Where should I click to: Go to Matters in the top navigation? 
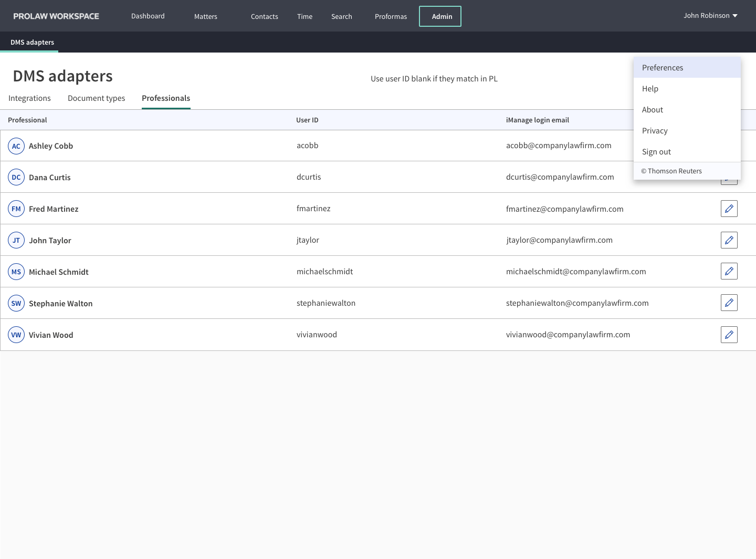[206, 17]
